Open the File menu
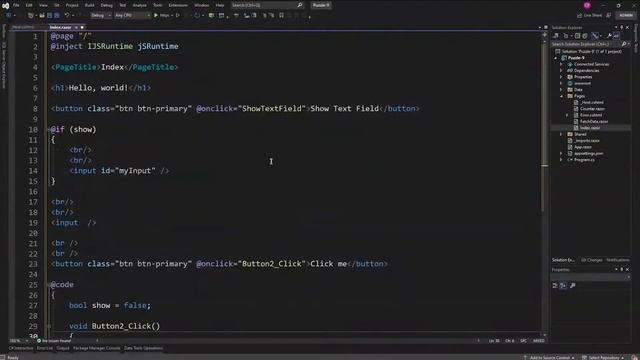Viewport: 640px width, 360px height. [16, 5]
